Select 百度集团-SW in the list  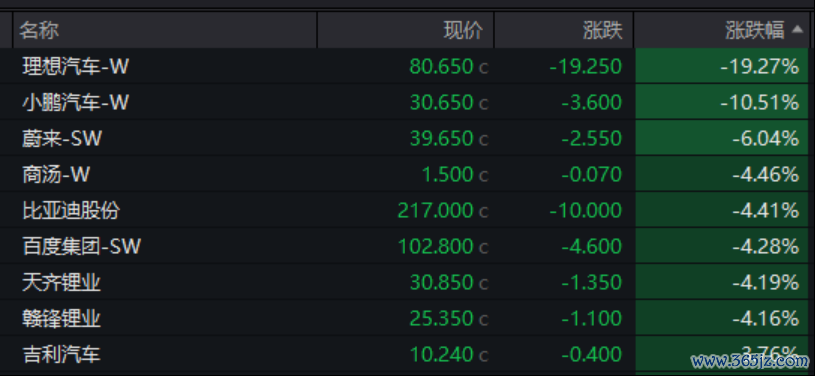(81, 246)
